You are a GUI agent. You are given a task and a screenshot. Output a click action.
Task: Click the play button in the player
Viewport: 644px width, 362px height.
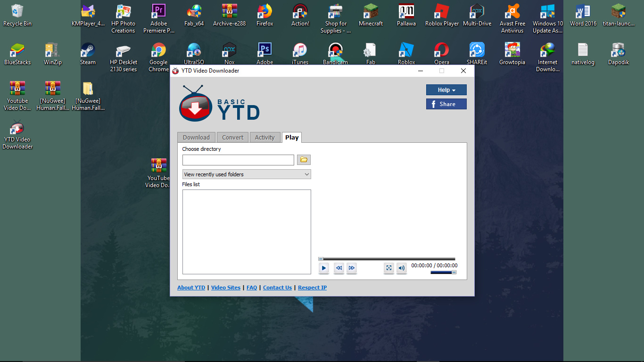tap(323, 268)
